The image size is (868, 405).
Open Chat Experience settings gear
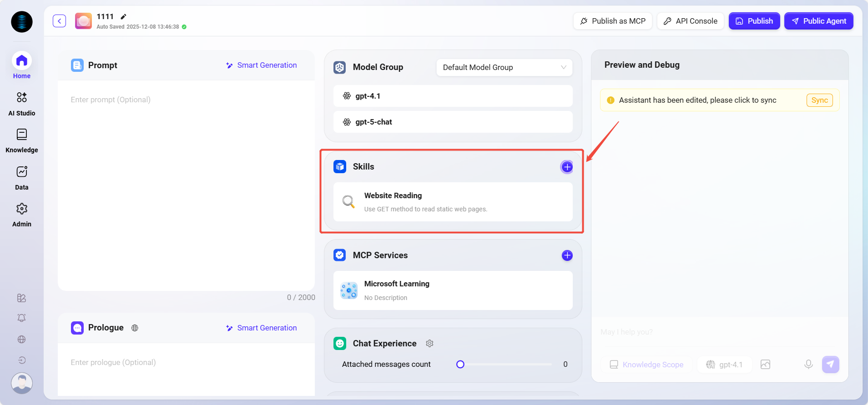[429, 344]
